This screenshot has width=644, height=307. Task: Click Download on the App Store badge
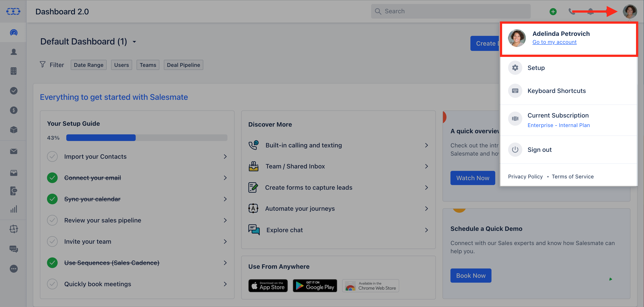pyautogui.click(x=268, y=286)
